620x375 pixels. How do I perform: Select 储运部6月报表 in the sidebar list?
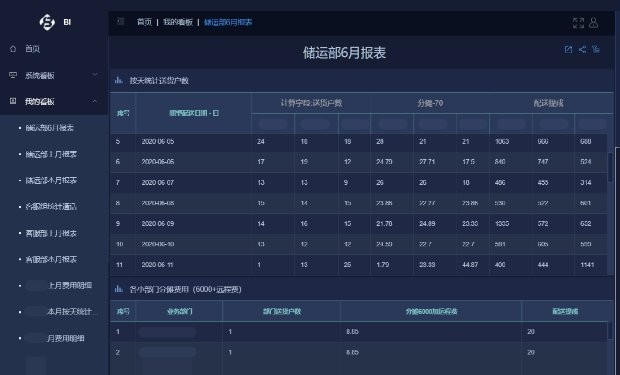tap(49, 128)
